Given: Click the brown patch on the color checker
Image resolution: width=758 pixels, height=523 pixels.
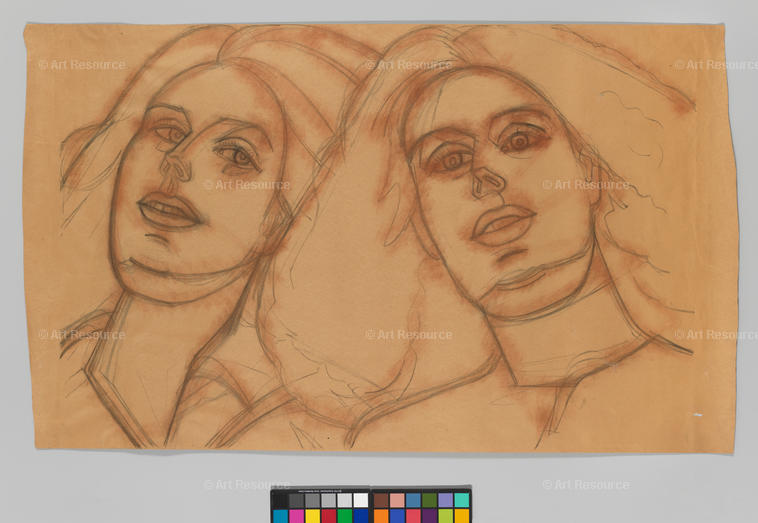Looking at the screenshot, I should pyautogui.click(x=381, y=500).
